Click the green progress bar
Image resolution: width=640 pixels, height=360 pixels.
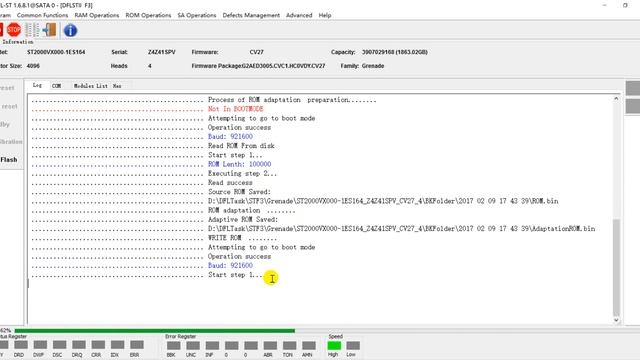[155, 331]
